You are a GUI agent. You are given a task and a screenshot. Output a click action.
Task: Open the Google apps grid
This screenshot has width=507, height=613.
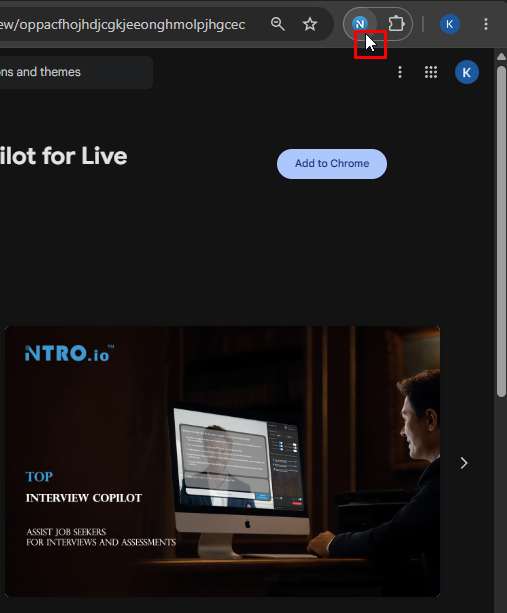coord(431,72)
